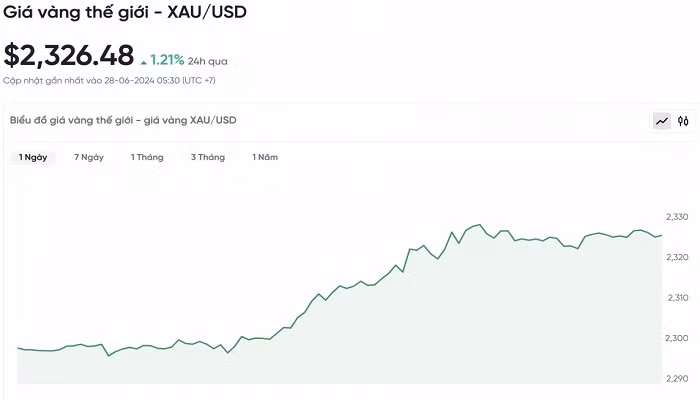Click the 2,290 price axis label

(x=677, y=378)
